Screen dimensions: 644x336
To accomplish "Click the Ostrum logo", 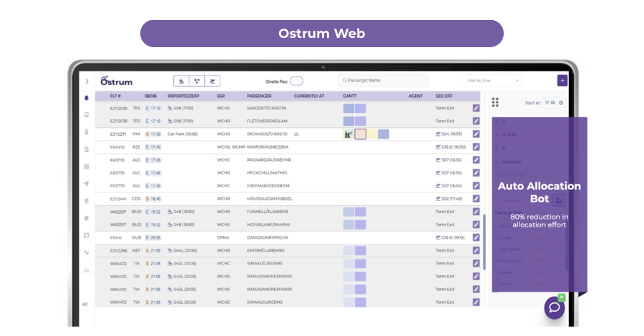I will click(116, 81).
